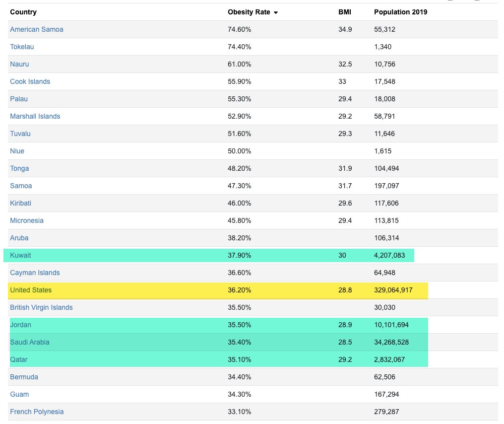The width and height of the screenshot is (504, 424).
Task: Select the BMI value 28.5
Action: coord(345,342)
